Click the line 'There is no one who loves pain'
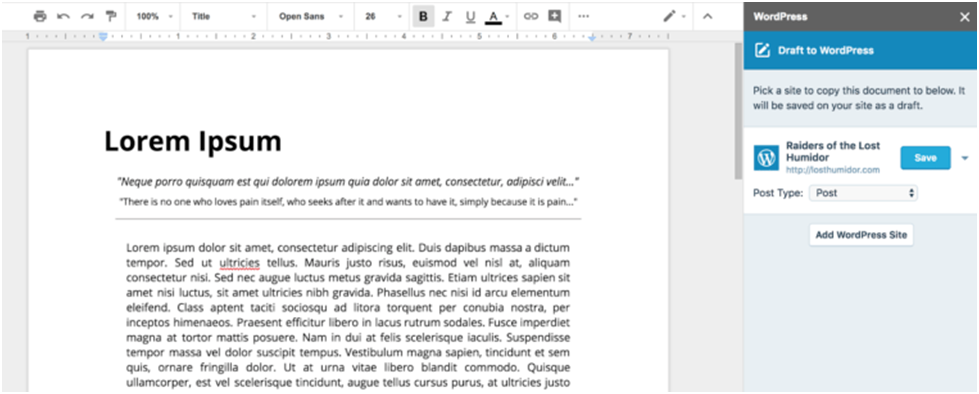The image size is (979, 394). (348, 202)
